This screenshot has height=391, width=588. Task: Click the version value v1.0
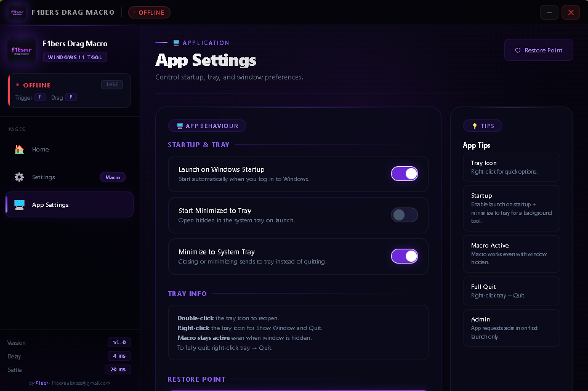click(x=119, y=342)
